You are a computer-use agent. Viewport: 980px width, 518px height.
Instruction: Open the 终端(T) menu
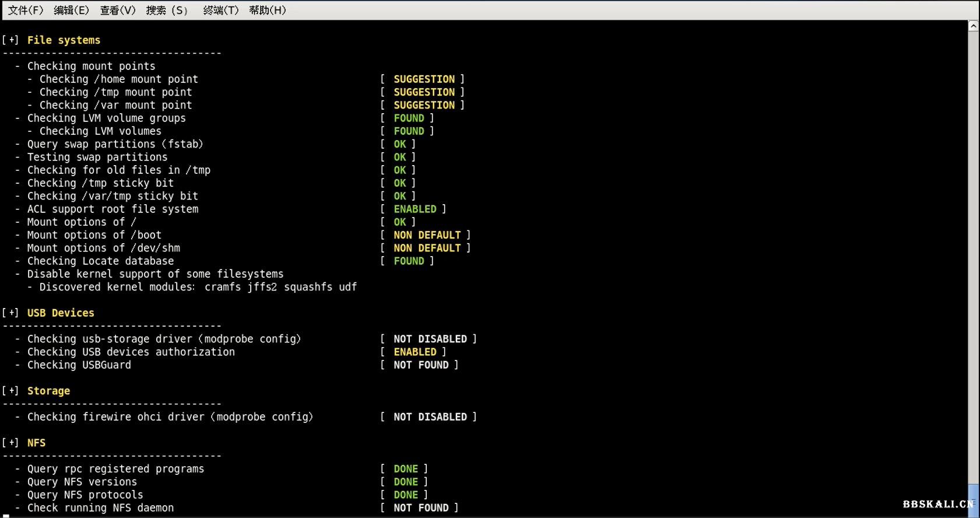coord(220,10)
